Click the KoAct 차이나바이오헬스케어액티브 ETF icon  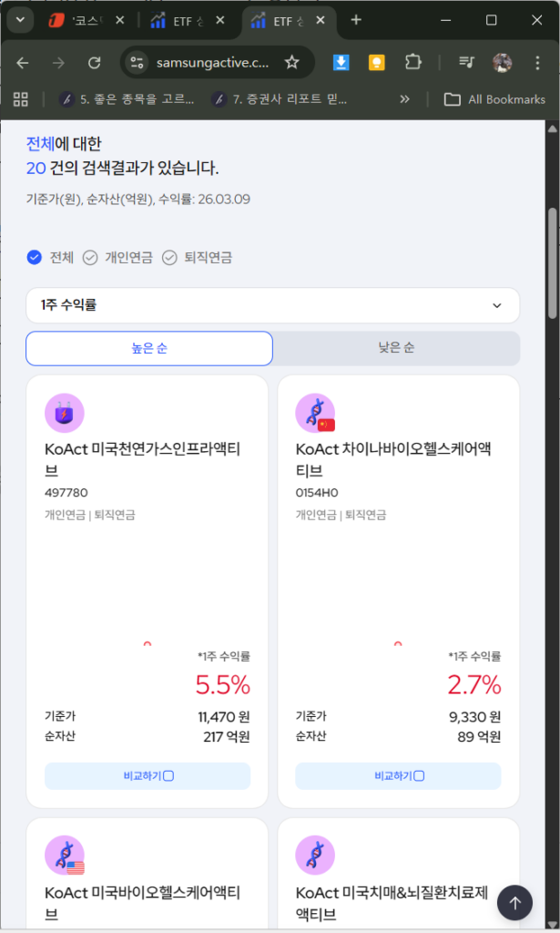[x=315, y=413]
